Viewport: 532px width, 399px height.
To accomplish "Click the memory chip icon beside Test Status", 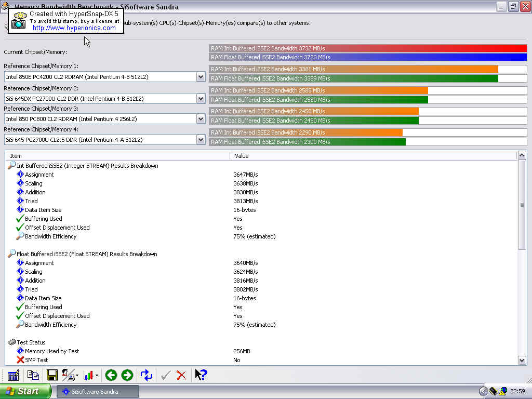I will pos(12,342).
